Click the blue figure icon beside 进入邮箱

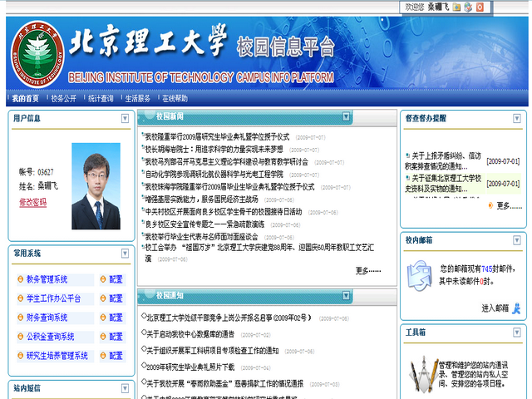click(x=516, y=308)
